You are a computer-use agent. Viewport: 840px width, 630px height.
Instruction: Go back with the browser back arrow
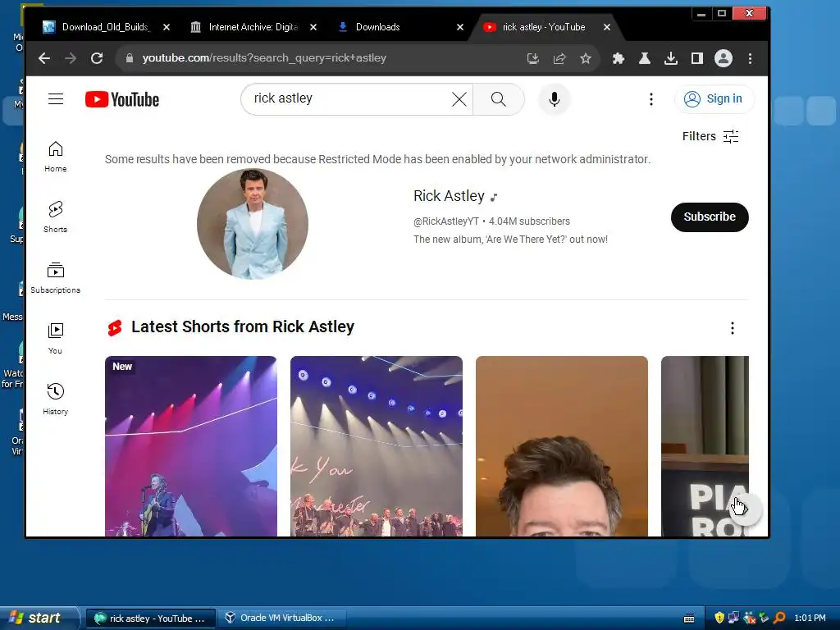pyautogui.click(x=44, y=58)
